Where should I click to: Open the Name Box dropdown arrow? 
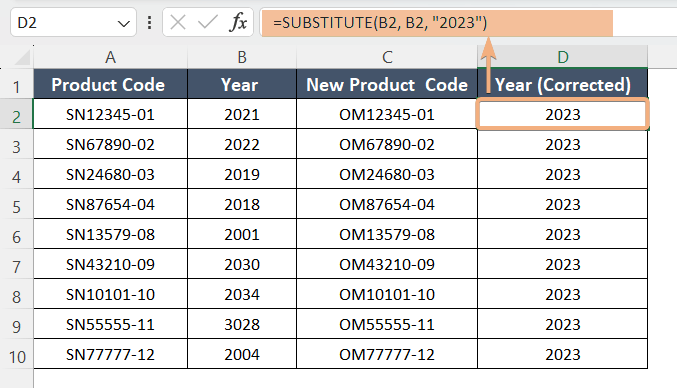[124, 23]
